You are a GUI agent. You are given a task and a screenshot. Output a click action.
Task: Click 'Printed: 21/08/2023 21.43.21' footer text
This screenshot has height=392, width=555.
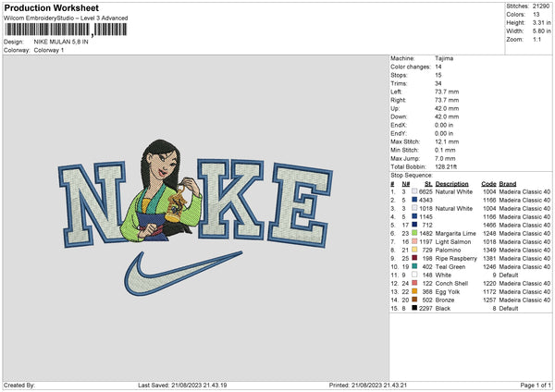[x=368, y=386]
